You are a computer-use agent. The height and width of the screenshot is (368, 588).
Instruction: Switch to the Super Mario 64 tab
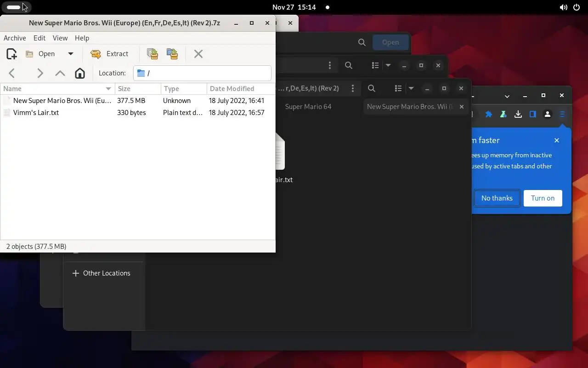point(308,107)
